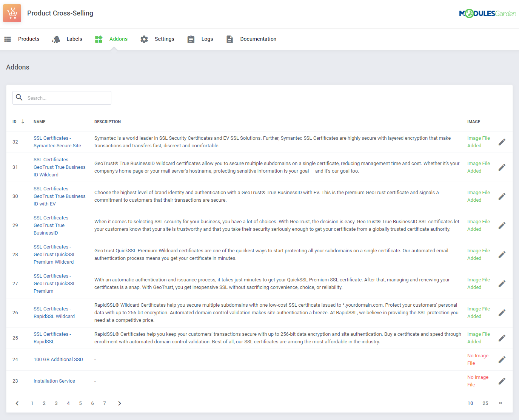This screenshot has width=519, height=420.
Task: Show all entries with infinity option
Action: [501, 403]
